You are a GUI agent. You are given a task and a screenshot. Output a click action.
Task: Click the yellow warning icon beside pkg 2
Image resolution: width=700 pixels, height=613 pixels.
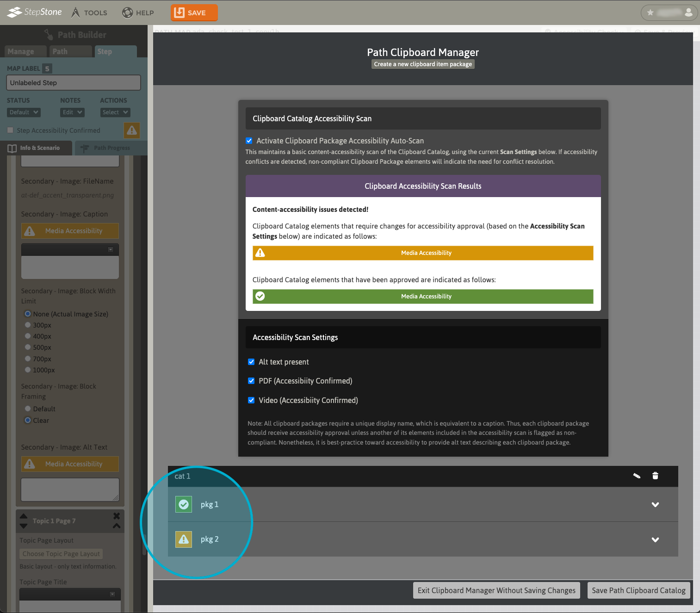coord(184,539)
